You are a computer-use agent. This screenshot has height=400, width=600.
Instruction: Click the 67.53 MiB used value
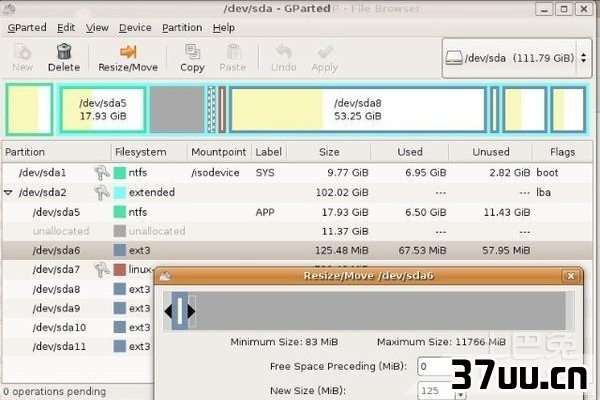click(422, 250)
